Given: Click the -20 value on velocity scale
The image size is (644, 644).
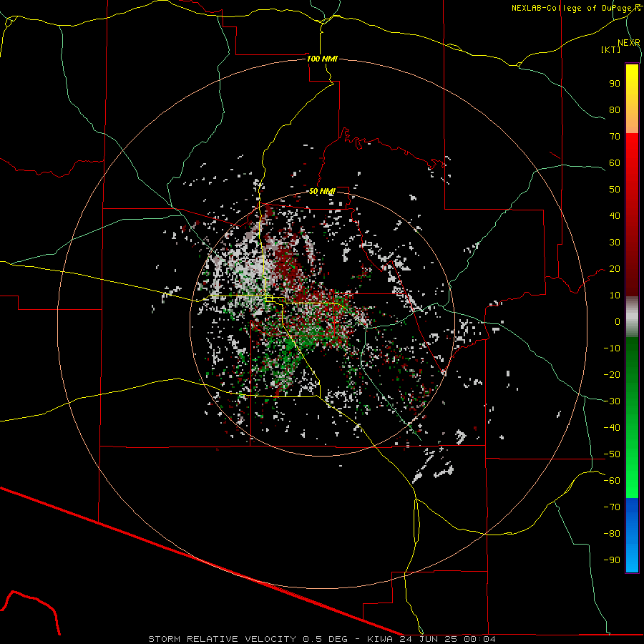Looking at the screenshot, I should [612, 374].
